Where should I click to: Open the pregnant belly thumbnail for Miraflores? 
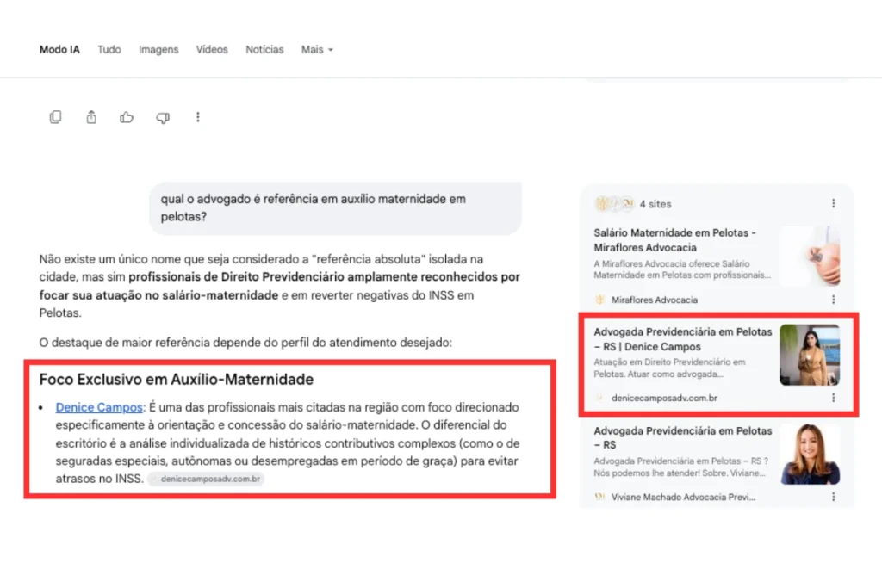(x=810, y=256)
